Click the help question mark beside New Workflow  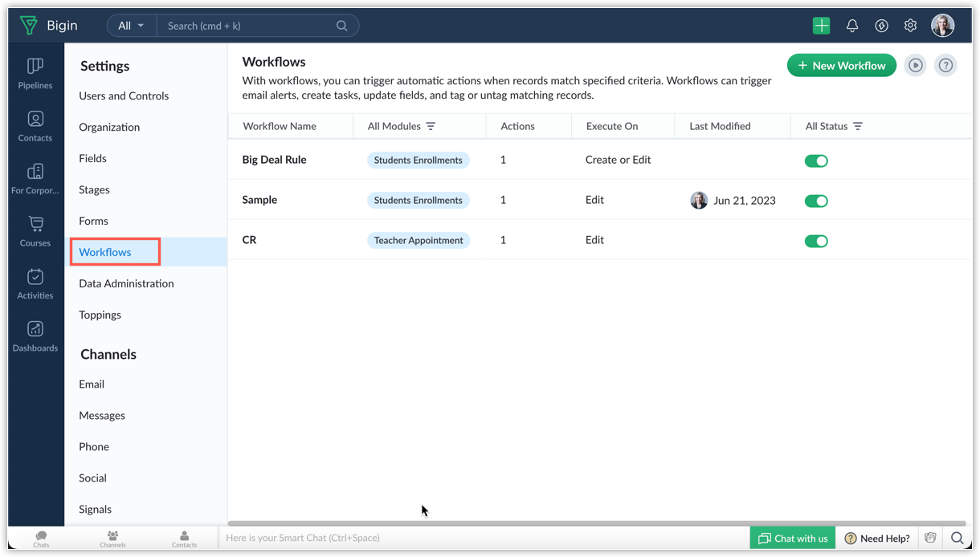(946, 66)
